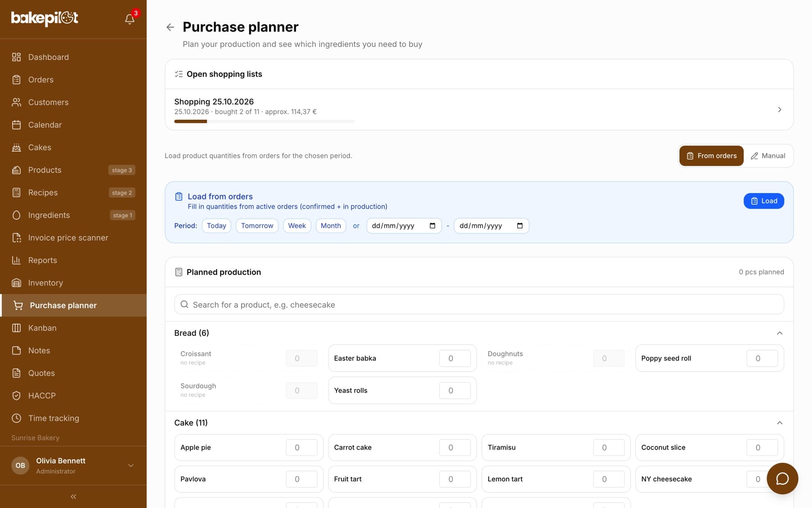Click the Purchase planner cart icon

pyautogui.click(x=18, y=305)
